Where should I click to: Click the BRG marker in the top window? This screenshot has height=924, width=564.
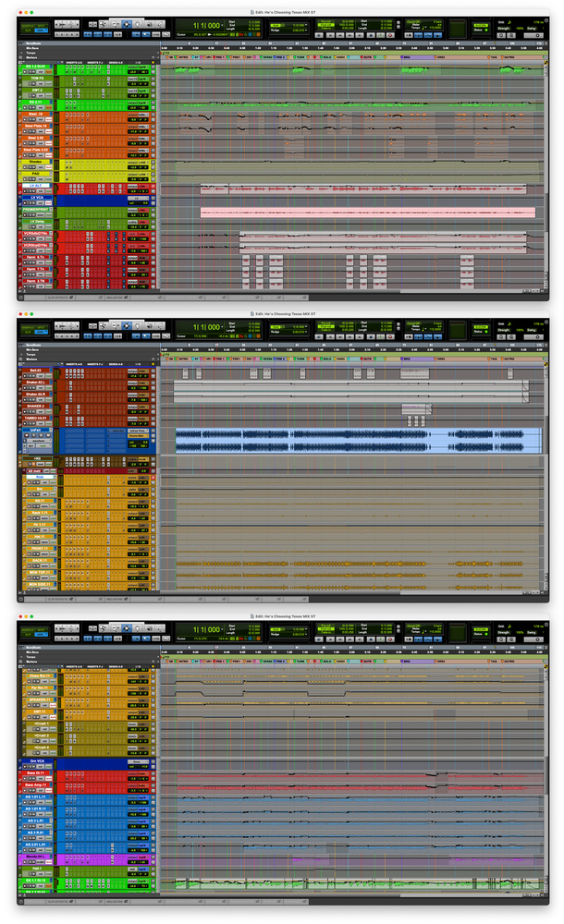tap(407, 57)
